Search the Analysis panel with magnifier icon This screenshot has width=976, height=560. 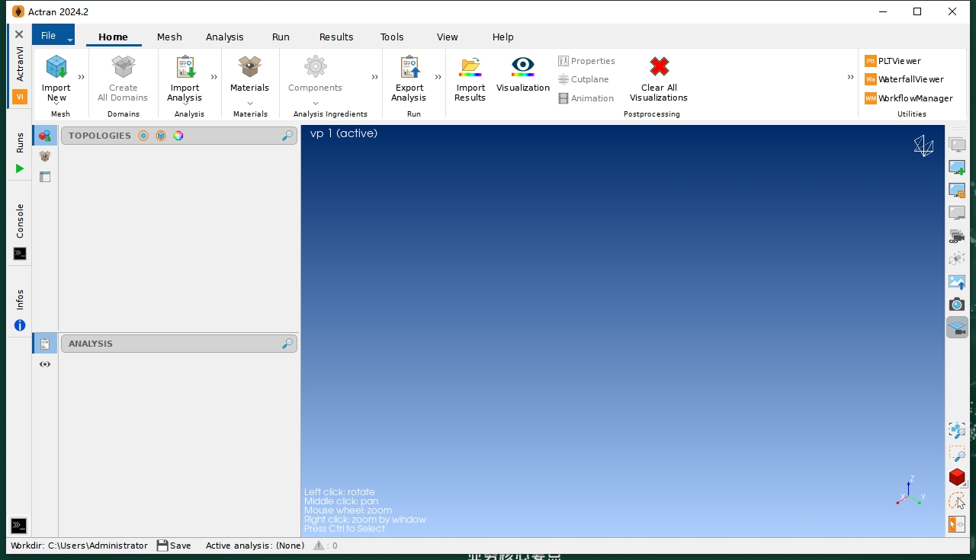287,344
